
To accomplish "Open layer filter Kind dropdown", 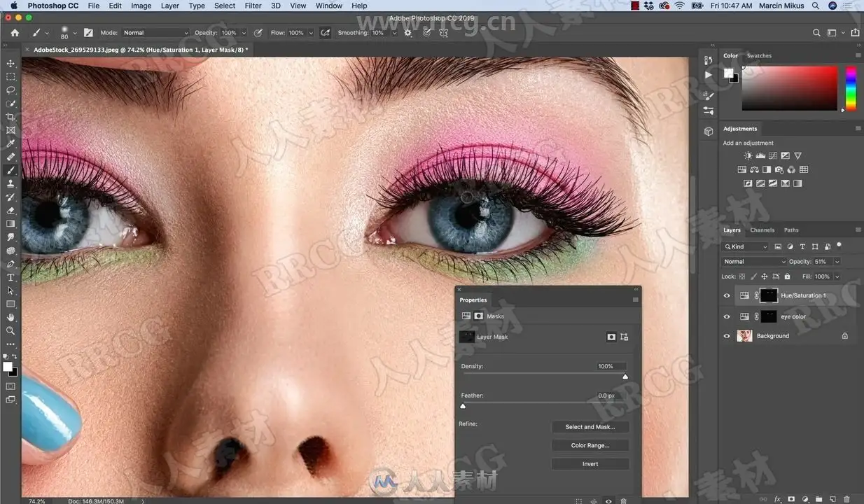I will point(746,246).
